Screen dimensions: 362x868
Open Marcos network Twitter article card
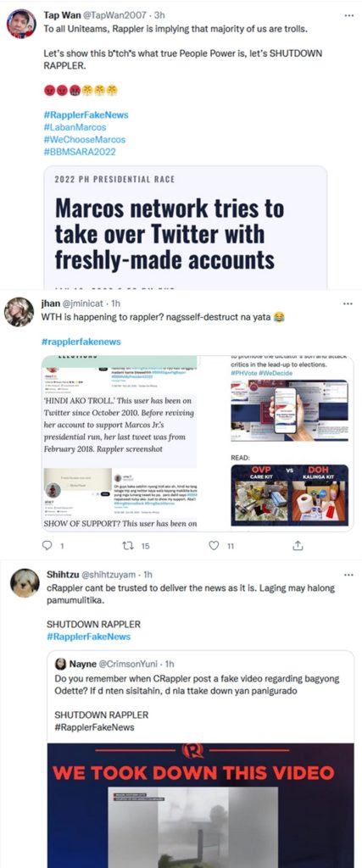point(186,227)
